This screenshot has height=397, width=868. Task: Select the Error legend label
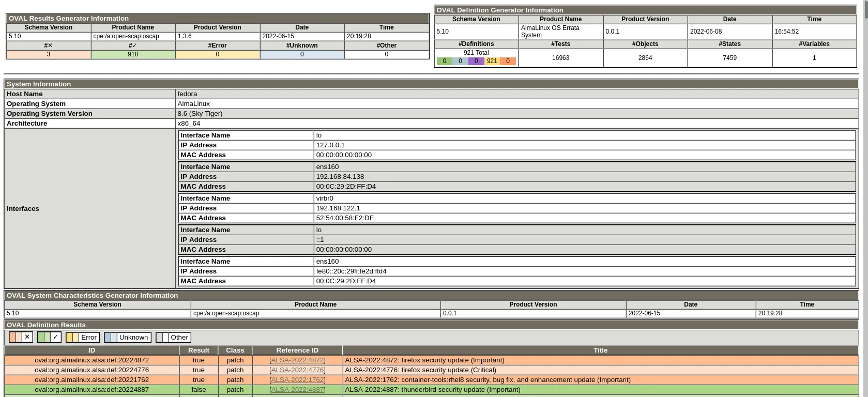[x=88, y=337]
